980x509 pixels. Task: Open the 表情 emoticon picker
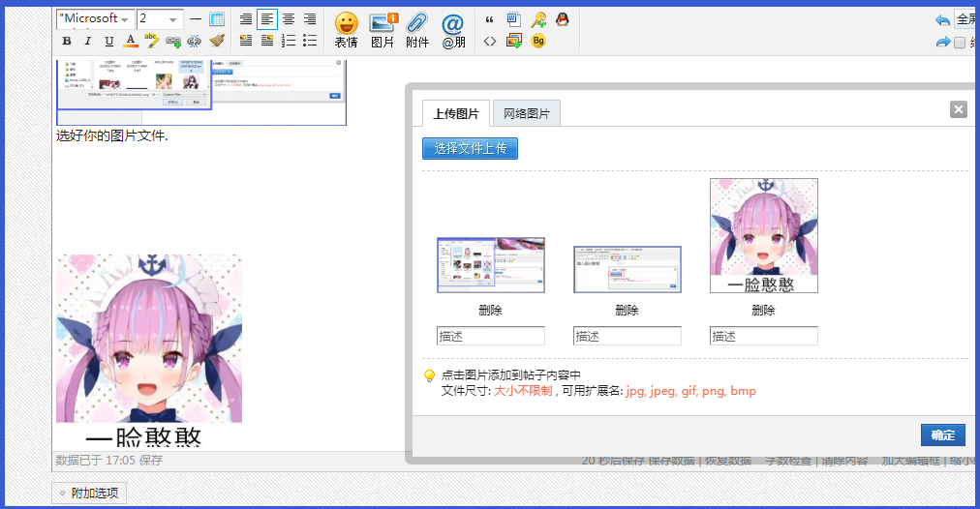pyautogui.click(x=346, y=29)
